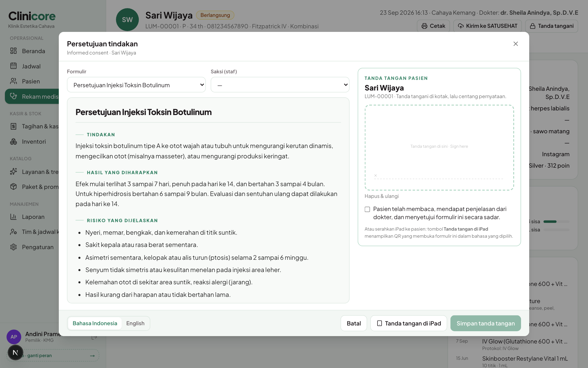Click the Batal button
Image resolution: width=588 pixels, height=368 pixels.
click(x=354, y=323)
